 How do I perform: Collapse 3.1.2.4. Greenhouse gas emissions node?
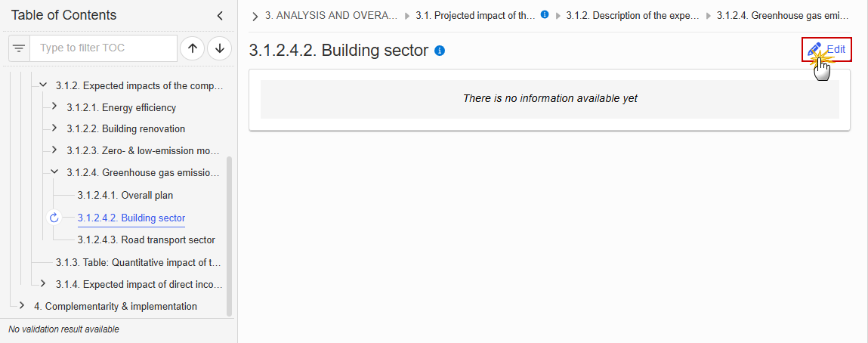coord(54,172)
